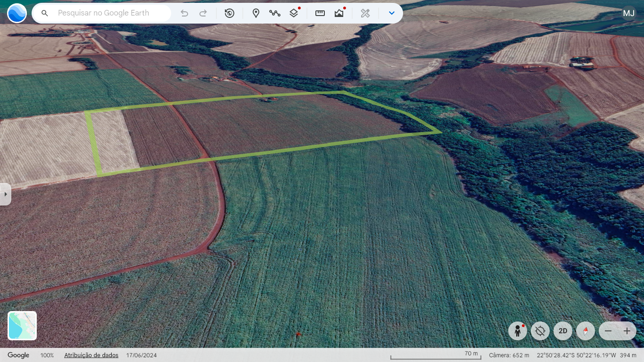This screenshot has width=644, height=362.
Task: Expand the left side panel arrow
Action: pyautogui.click(x=5, y=194)
